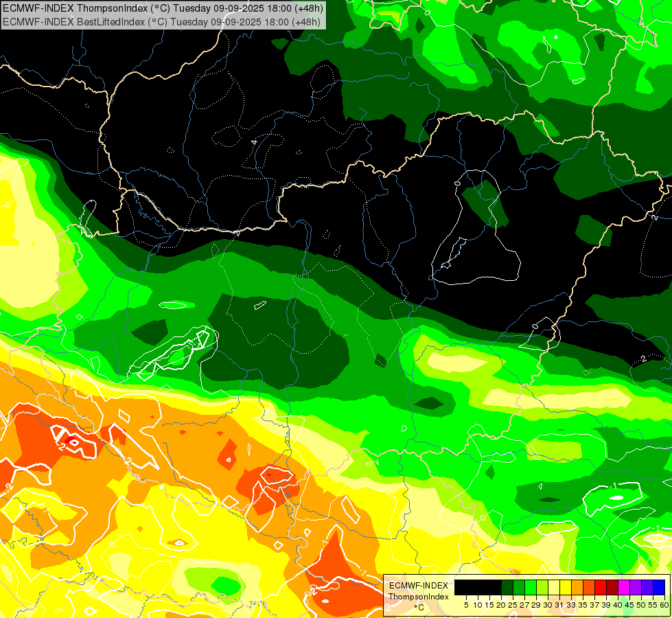
Task: Pick the magenta 40–45 legend swatch
Action: point(624,587)
